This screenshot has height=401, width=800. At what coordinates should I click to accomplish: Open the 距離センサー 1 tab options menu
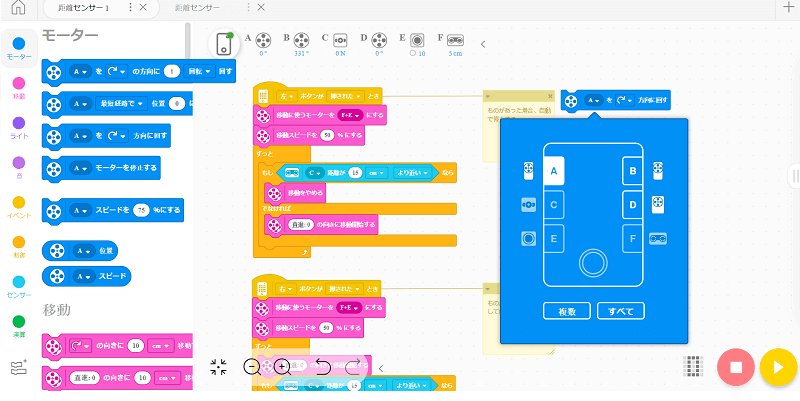pos(130,7)
